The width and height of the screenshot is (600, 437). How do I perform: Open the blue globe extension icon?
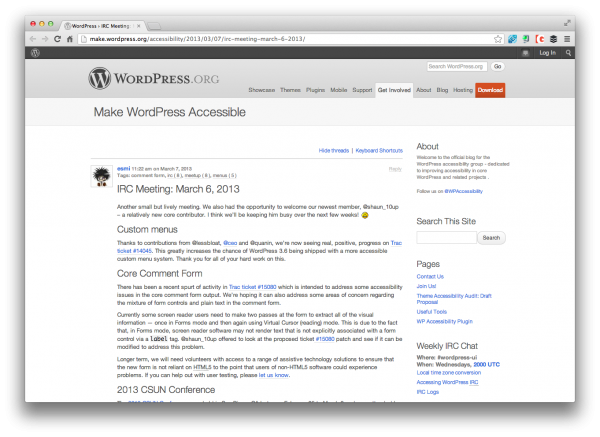point(512,39)
